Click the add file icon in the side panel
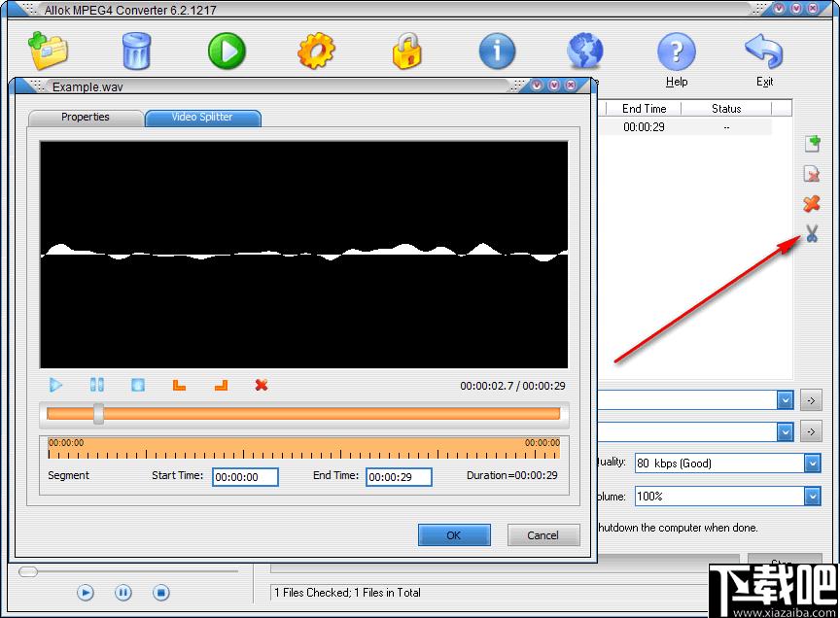Screen dimensions: 840x618 pyautogui.click(x=812, y=144)
